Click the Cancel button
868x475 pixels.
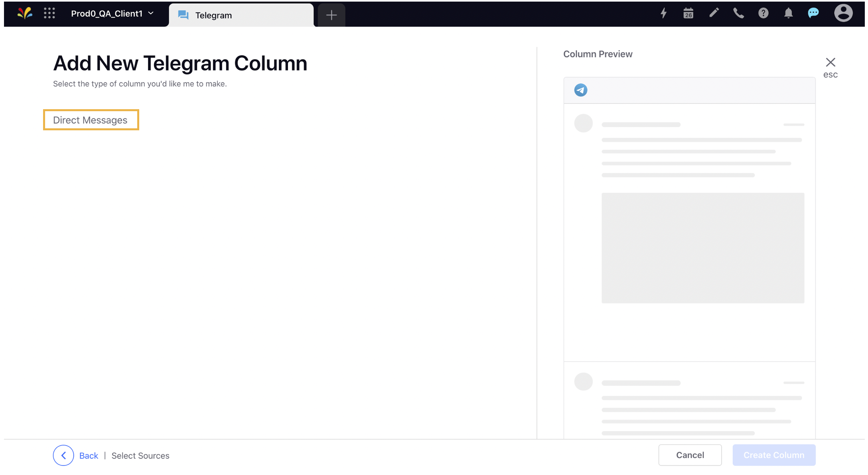[x=689, y=455]
